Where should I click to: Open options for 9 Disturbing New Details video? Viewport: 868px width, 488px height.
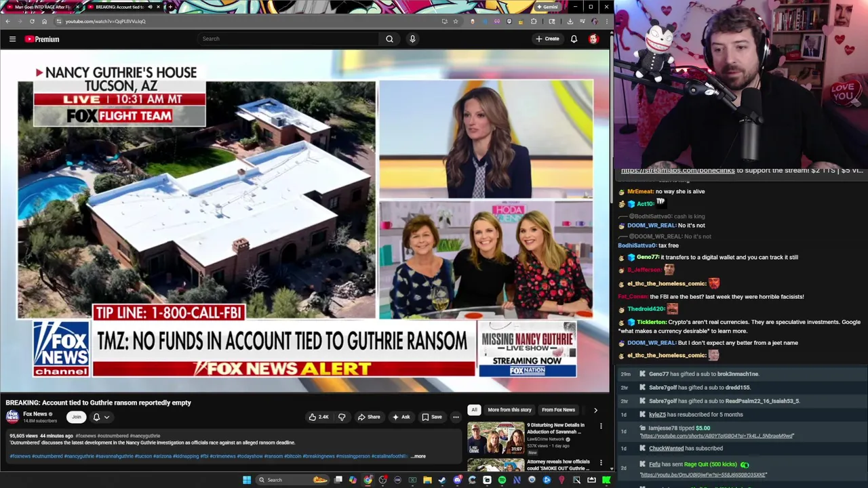tap(601, 426)
